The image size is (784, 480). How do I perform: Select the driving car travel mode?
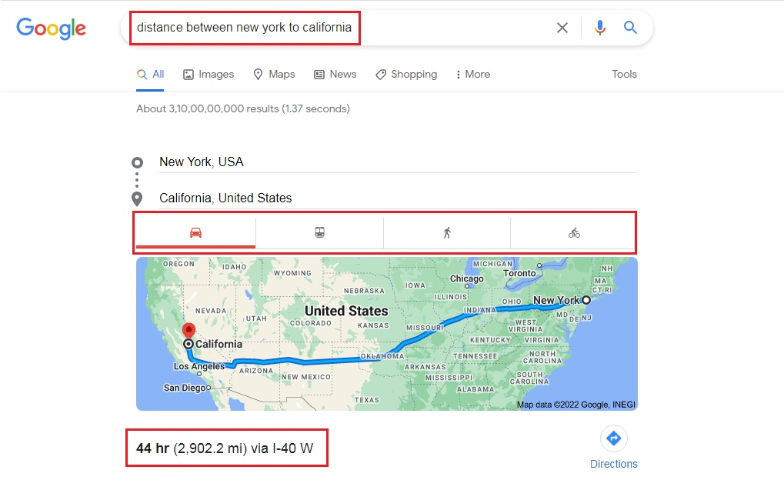tap(196, 232)
